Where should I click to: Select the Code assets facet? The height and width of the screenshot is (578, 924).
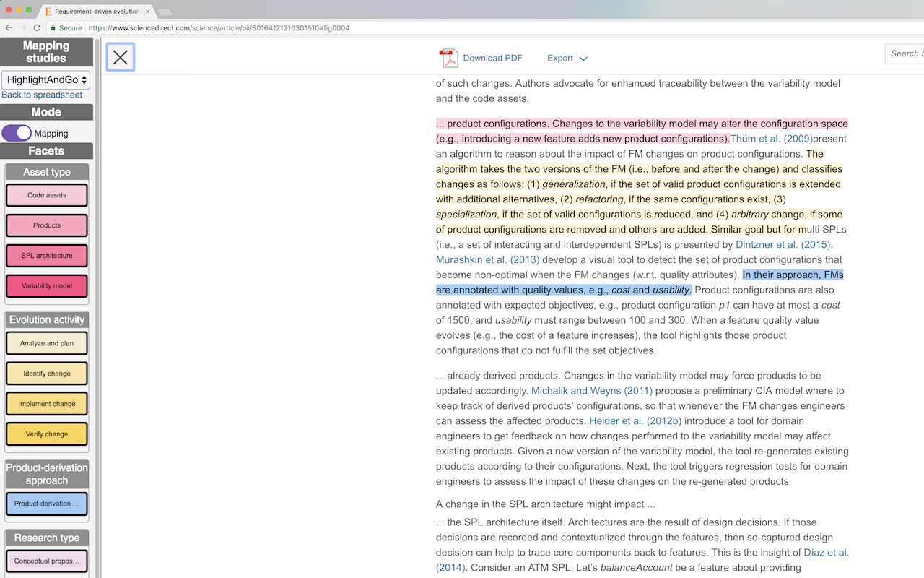47,195
